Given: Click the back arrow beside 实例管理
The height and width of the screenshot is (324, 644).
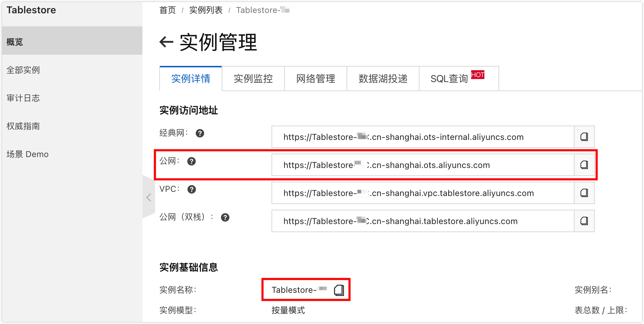Looking at the screenshot, I should tap(166, 42).
